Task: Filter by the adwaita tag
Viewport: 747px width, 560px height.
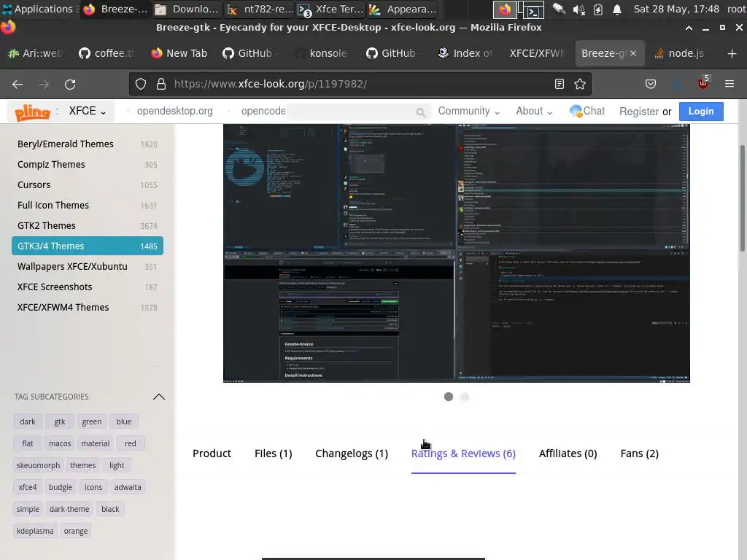Action: click(x=128, y=487)
